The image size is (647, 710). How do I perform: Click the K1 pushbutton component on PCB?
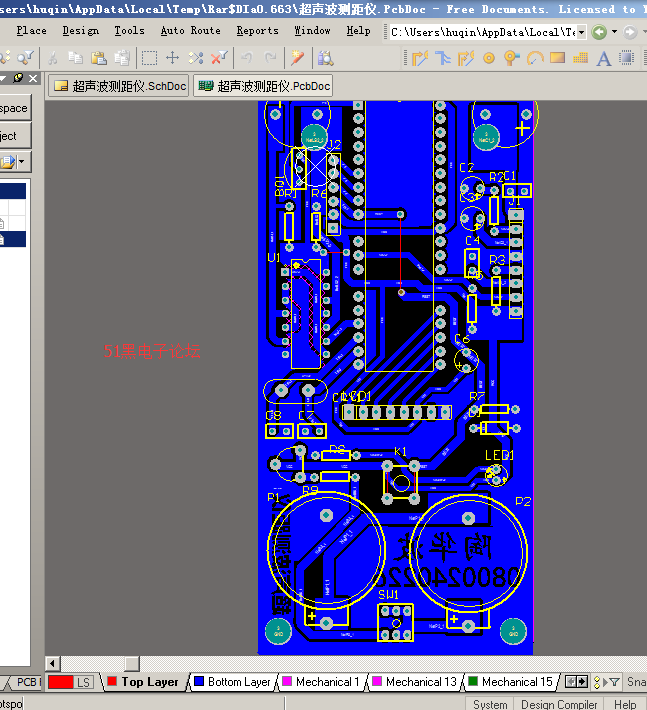(x=401, y=482)
